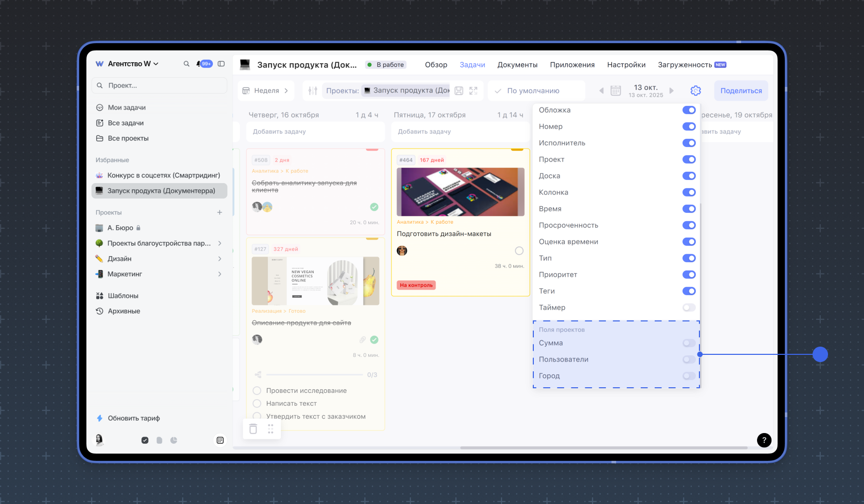864x504 pixels.
Task: Click the filter sliders icon
Action: point(313,91)
